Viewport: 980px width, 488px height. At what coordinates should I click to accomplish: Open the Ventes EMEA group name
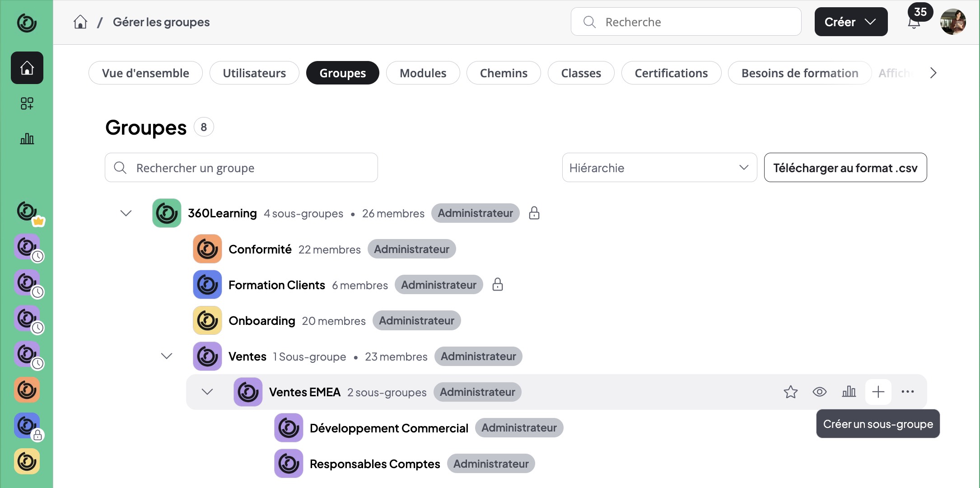(x=305, y=392)
